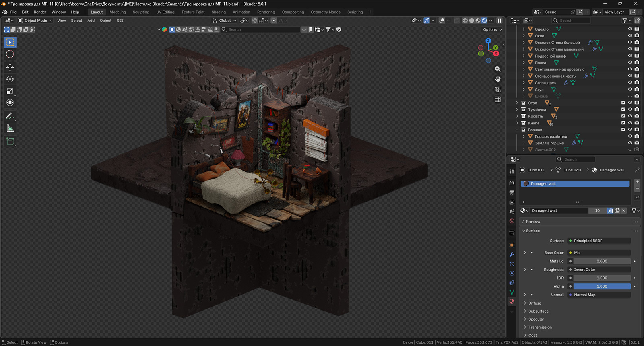The image size is (644, 346).
Task: Click the Principled BSDF surface button
Action: [x=599, y=241]
